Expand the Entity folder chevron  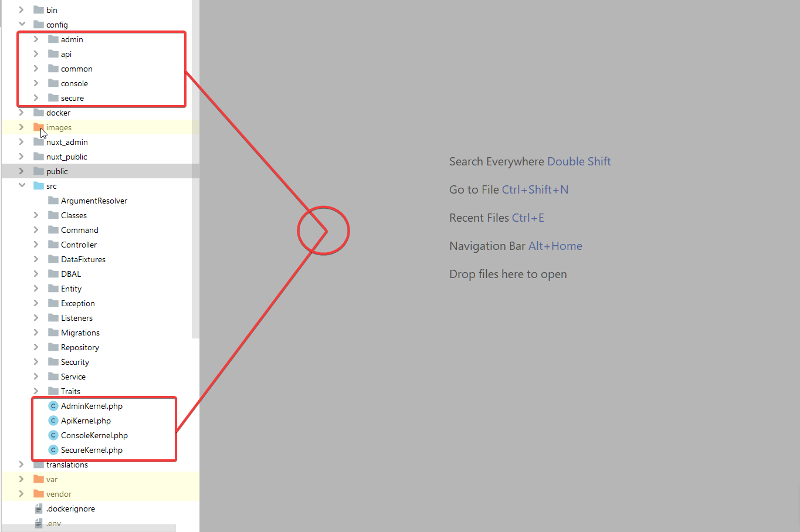(36, 289)
